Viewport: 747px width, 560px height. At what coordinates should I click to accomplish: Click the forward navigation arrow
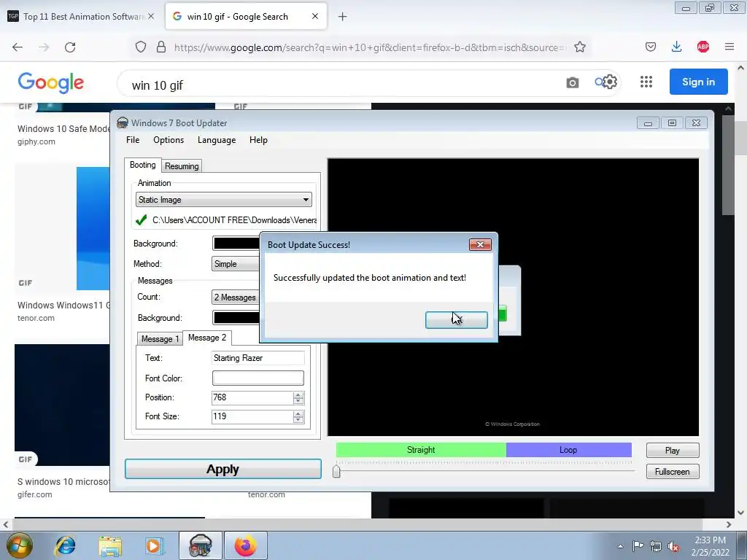(x=44, y=47)
